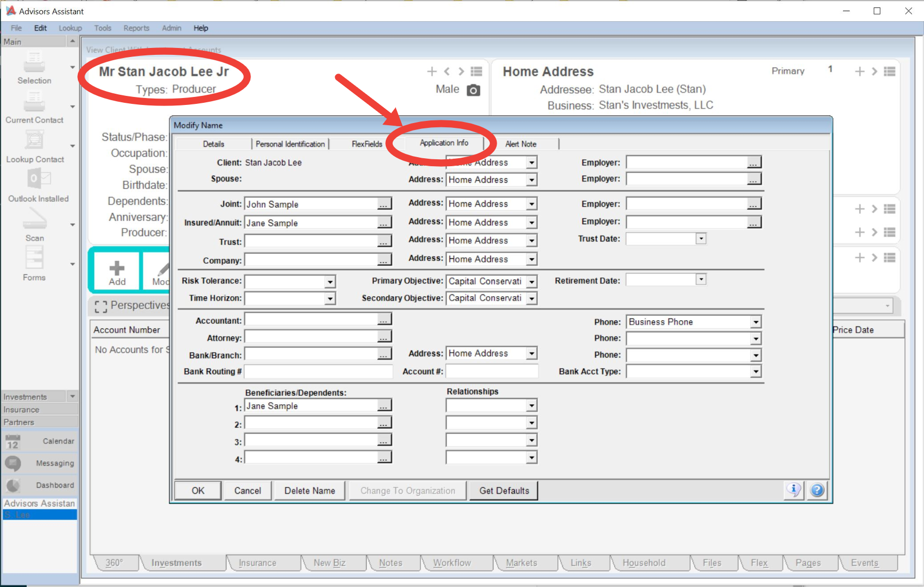Screen dimensions: 924x587
Task: Click the Account # input field
Action: coord(491,371)
